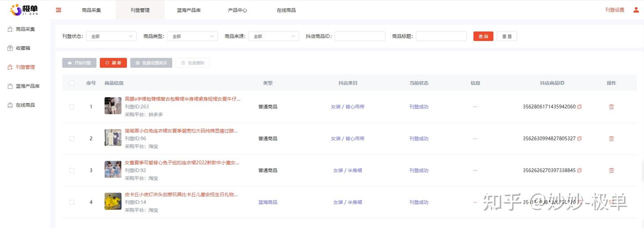
Task: Click the 刊登ID:14 text
Action: [x=135, y=202]
